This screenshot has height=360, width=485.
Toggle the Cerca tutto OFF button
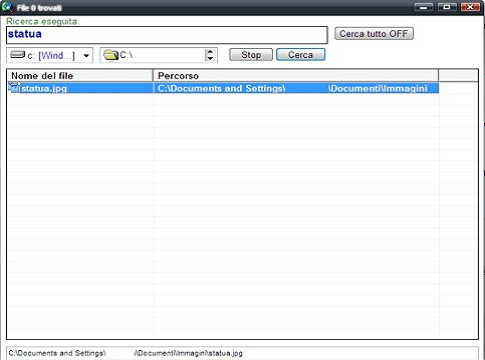374,34
